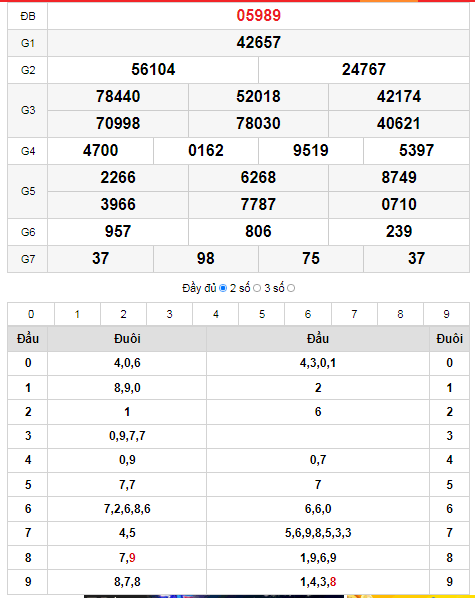Image resolution: width=475 pixels, height=598 pixels.
Task: Click the G3 number 42174
Action: pyautogui.click(x=399, y=97)
